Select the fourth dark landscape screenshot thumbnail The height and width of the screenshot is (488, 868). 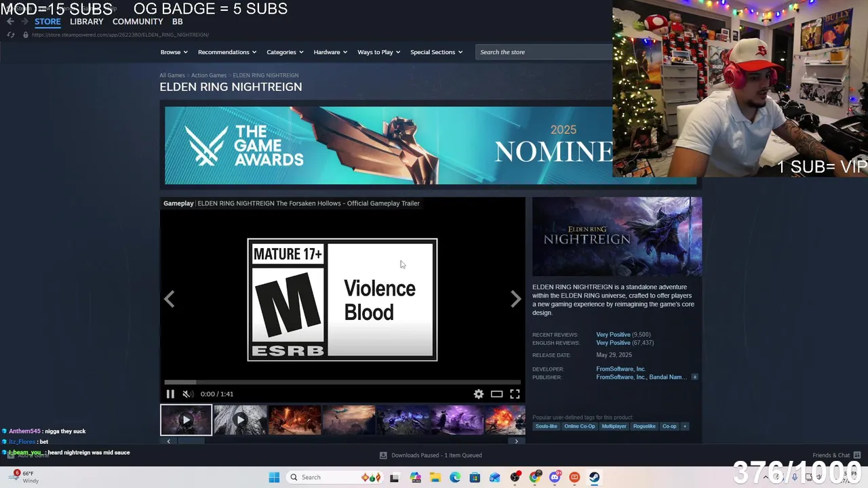point(349,420)
